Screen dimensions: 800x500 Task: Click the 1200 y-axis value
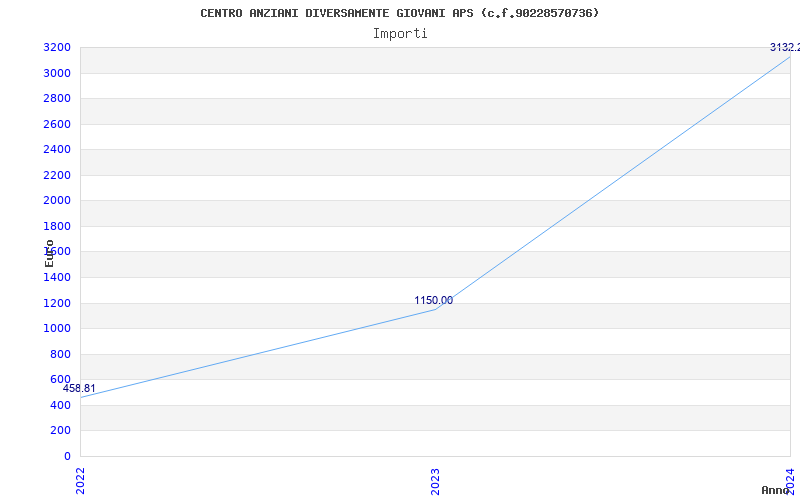[x=57, y=304]
